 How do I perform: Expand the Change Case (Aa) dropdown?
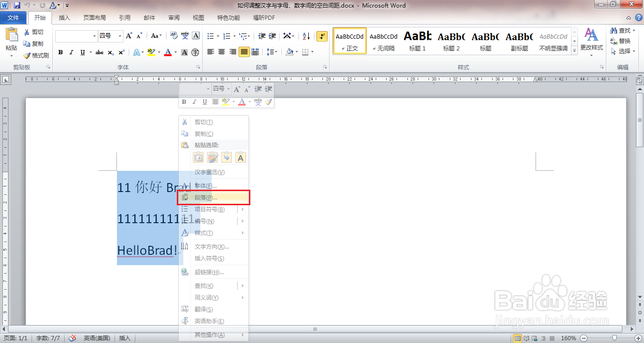156,36
